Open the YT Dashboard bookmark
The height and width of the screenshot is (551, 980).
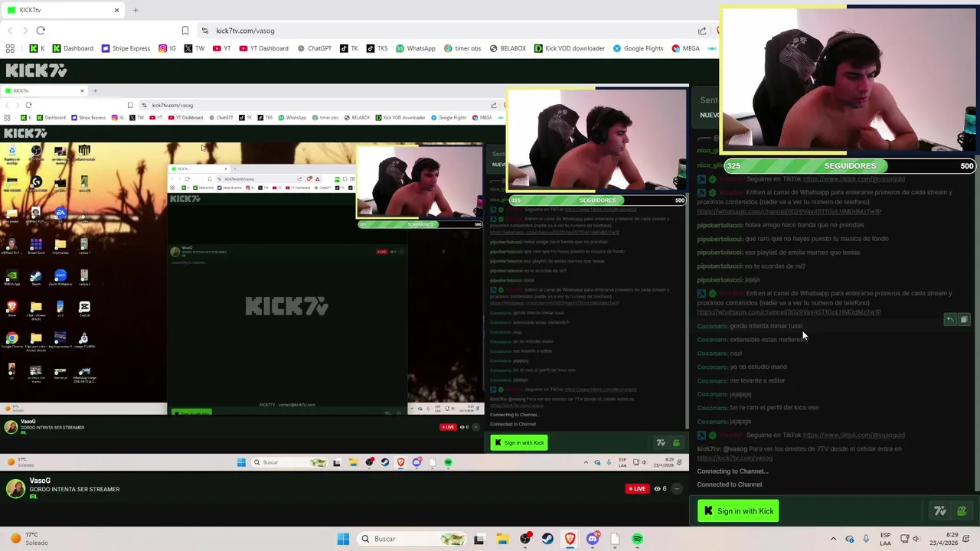pos(263,48)
